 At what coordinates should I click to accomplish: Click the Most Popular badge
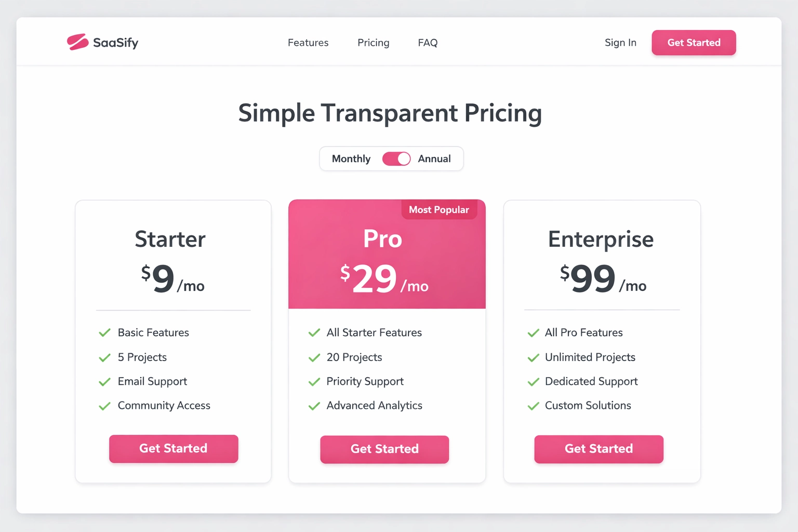point(439,210)
